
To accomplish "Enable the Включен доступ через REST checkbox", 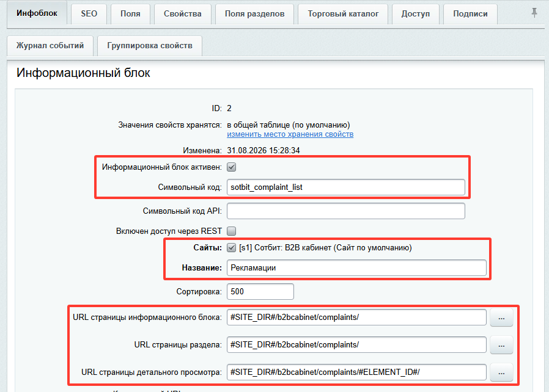I will coord(232,231).
